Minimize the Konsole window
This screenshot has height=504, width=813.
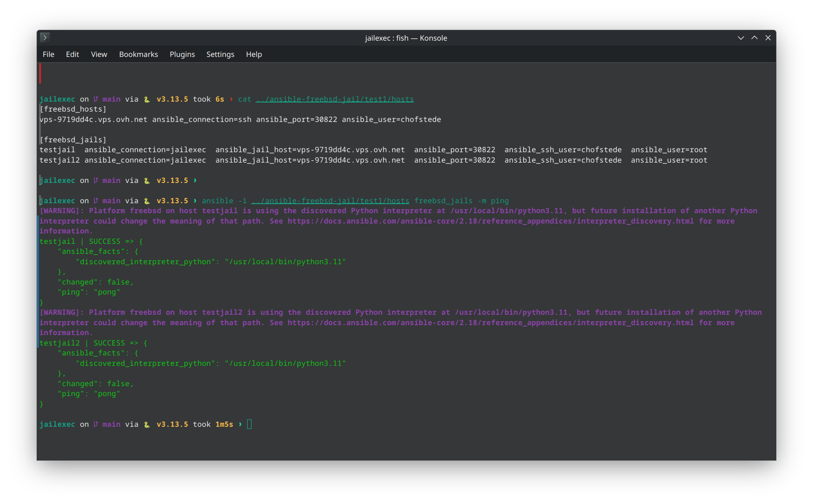tap(741, 38)
